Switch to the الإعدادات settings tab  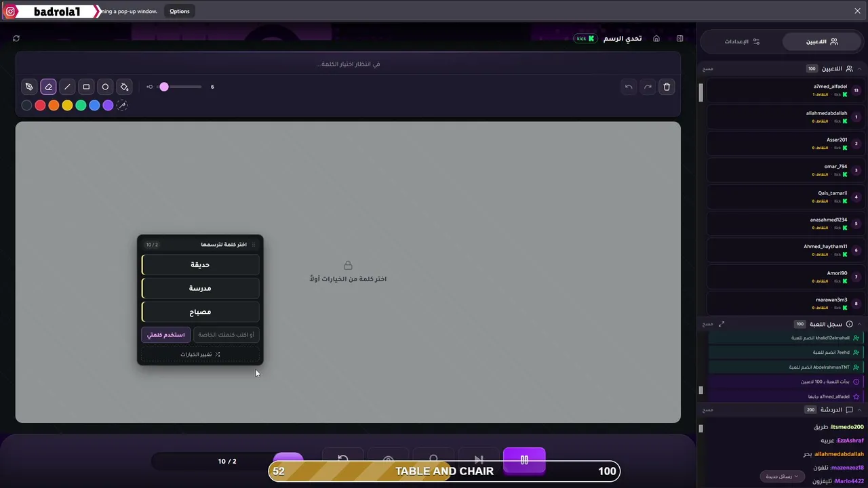tap(742, 41)
